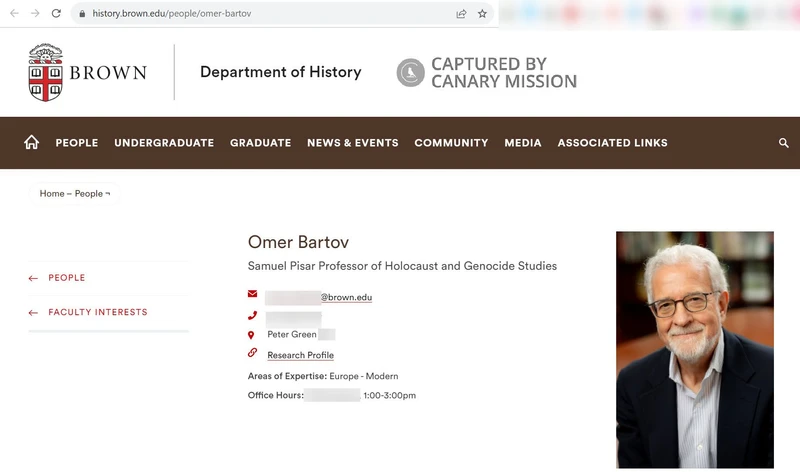
Task: Click the Omer Bartov portrait photo
Action: [x=694, y=350]
